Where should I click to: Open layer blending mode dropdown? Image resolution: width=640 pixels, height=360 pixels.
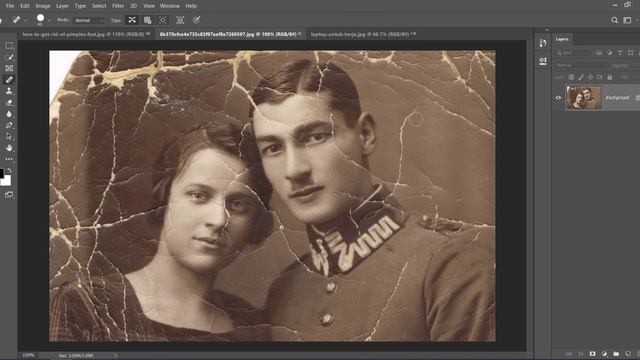(581, 65)
